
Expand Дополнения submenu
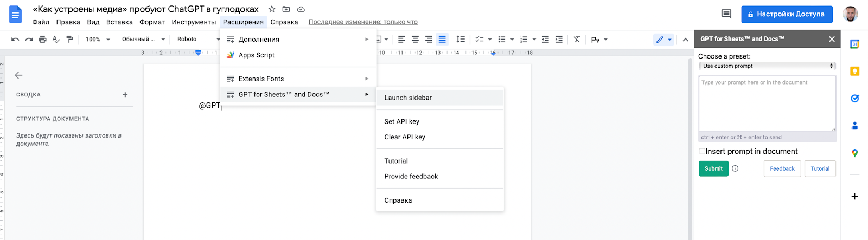tap(298, 40)
